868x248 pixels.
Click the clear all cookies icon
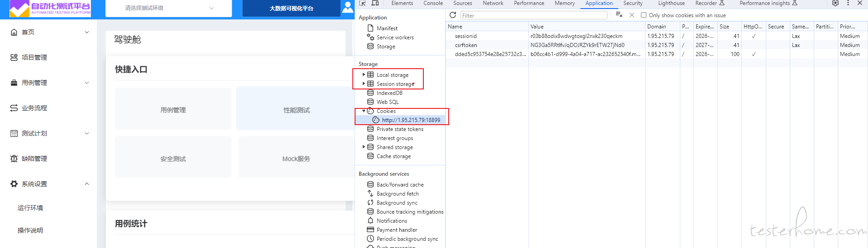(619, 15)
